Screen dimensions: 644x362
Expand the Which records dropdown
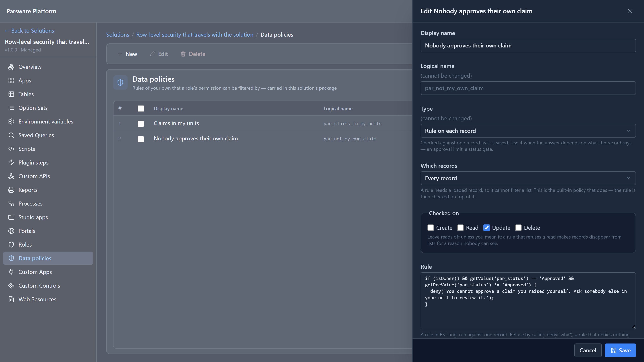point(528,178)
